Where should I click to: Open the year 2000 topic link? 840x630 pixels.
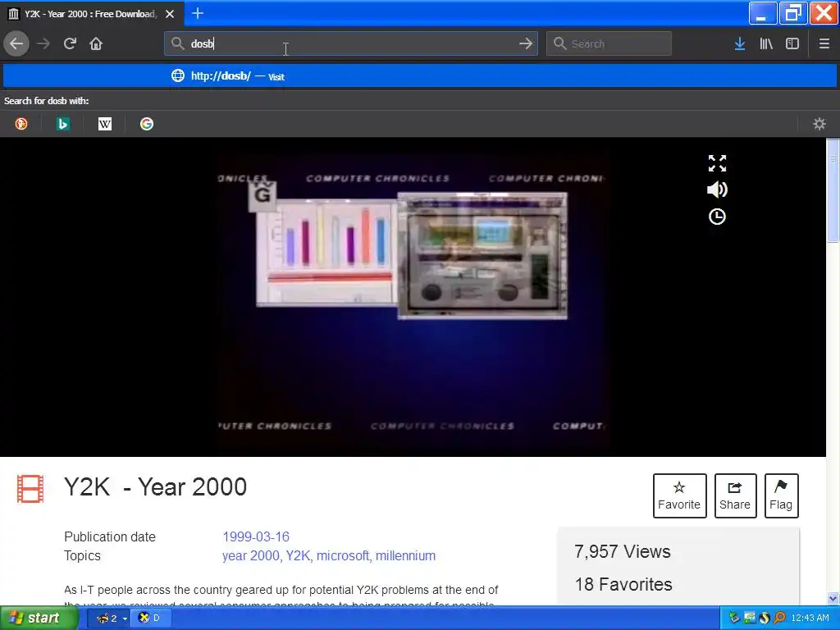251,555
